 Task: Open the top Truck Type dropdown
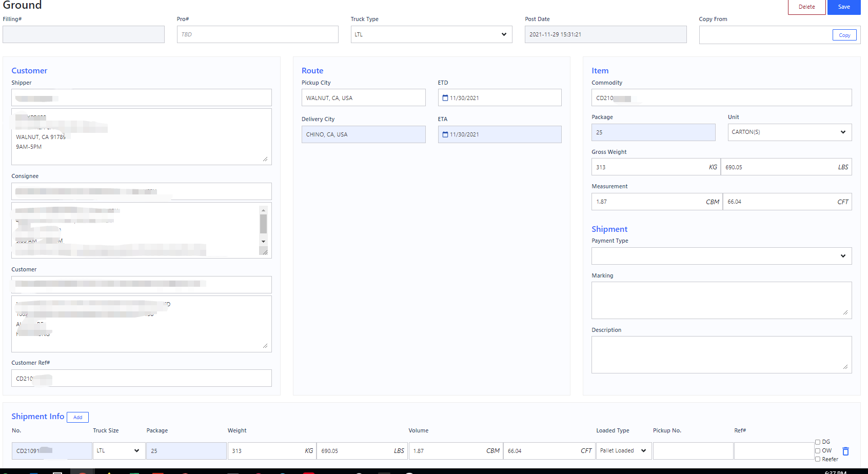431,34
